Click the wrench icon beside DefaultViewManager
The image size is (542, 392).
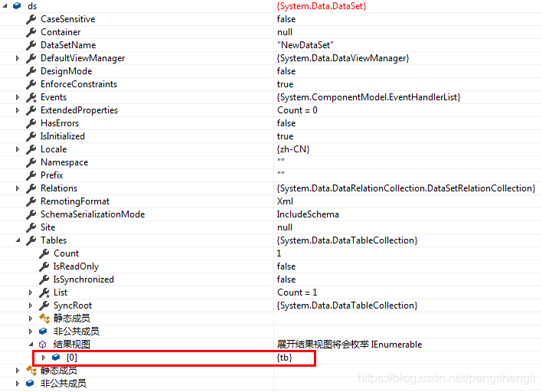31,58
